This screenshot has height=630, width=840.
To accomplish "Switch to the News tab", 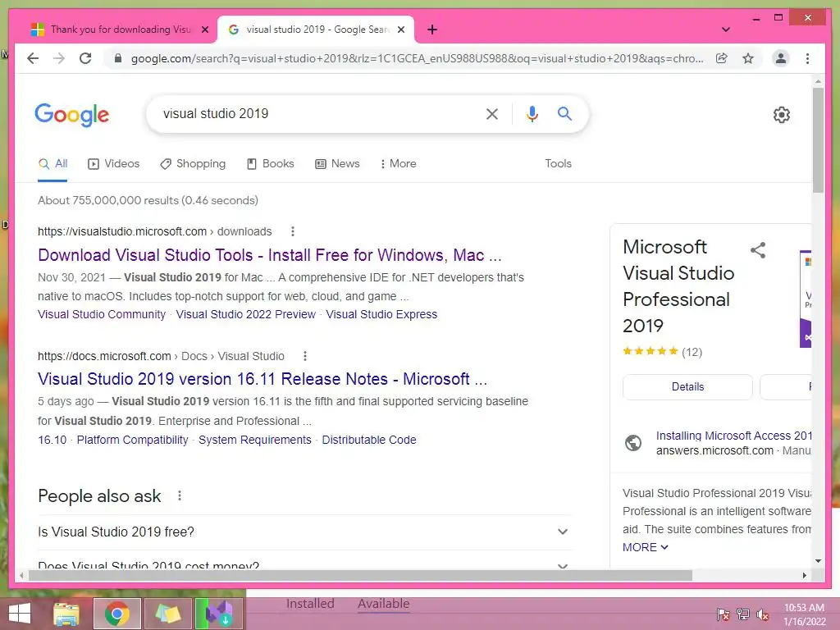I will pos(337,163).
